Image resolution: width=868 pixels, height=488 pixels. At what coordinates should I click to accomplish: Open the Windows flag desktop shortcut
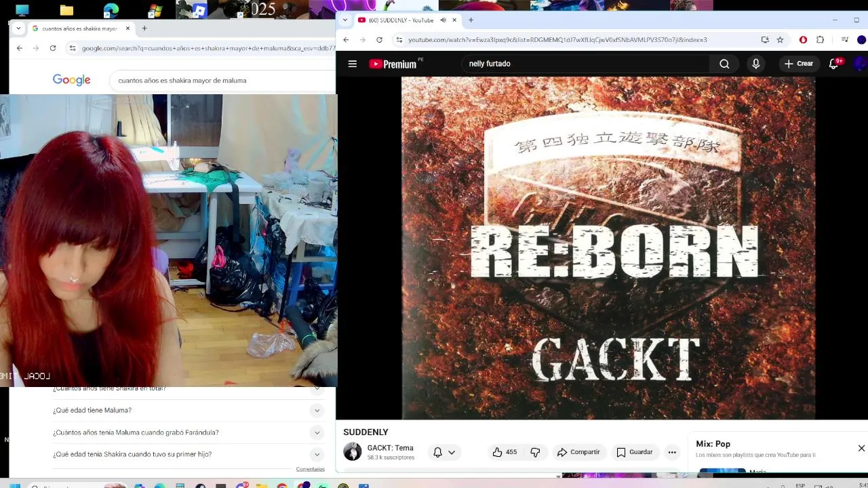coord(155,10)
